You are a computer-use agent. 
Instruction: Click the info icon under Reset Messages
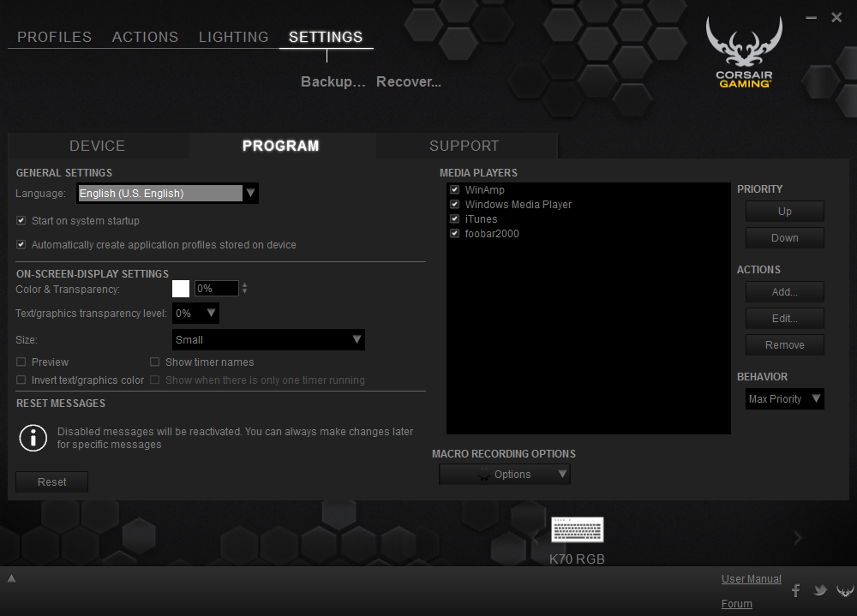pyautogui.click(x=33, y=439)
